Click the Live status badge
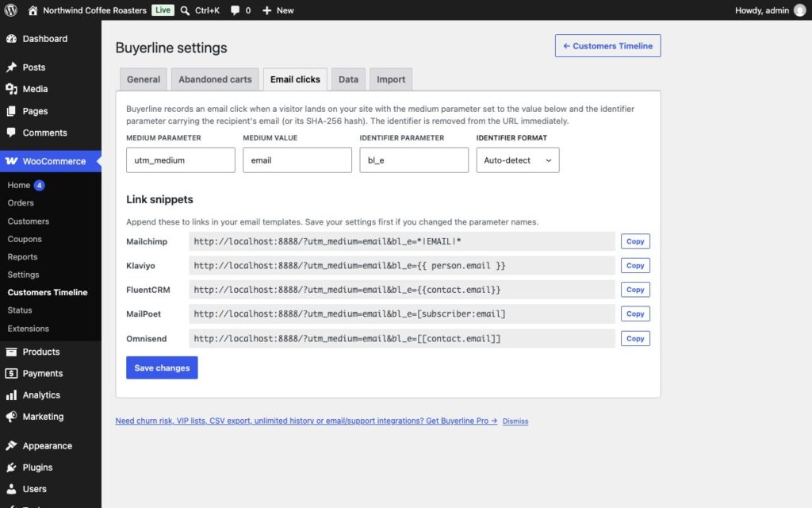 pos(163,10)
